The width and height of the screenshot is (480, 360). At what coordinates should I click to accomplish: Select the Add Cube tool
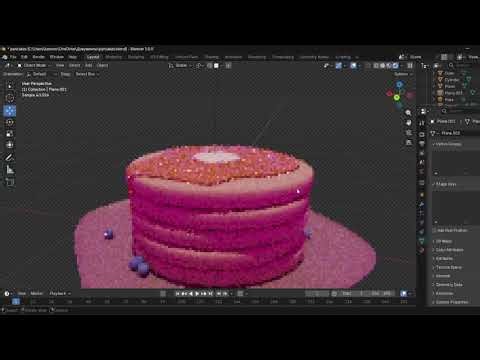point(10,182)
